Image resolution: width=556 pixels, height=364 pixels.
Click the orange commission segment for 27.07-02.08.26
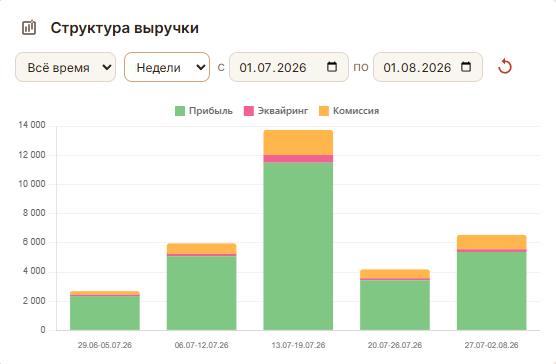click(x=491, y=242)
